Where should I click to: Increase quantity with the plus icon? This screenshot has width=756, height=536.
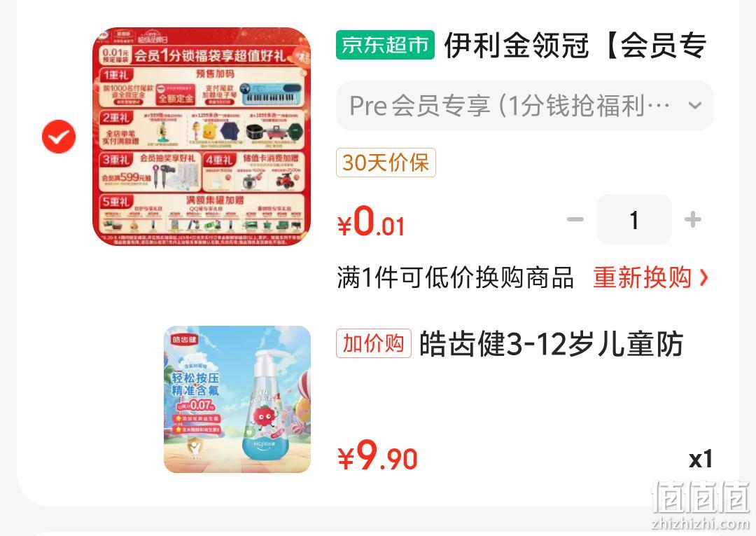point(693,219)
